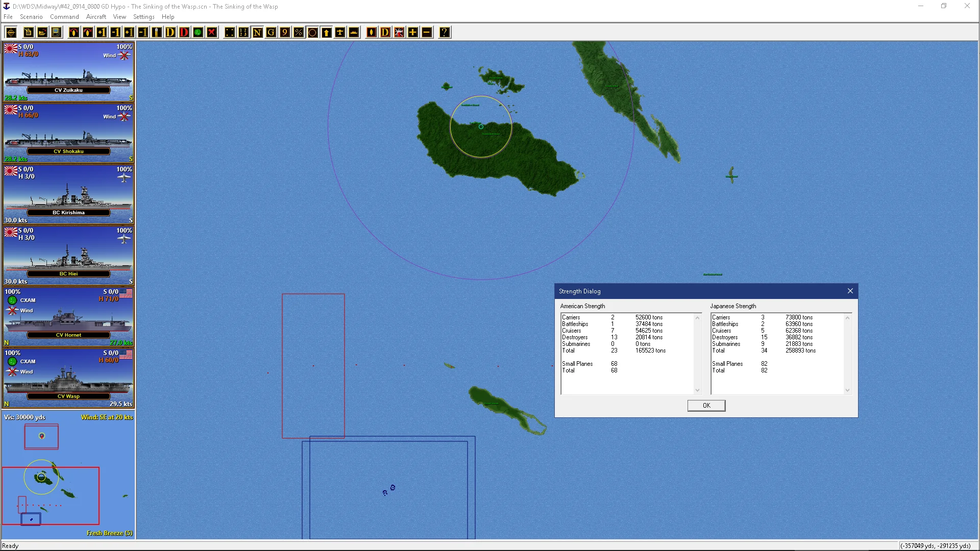Click the zoom out minus icon
This screenshot has width=980, height=551.
(427, 33)
